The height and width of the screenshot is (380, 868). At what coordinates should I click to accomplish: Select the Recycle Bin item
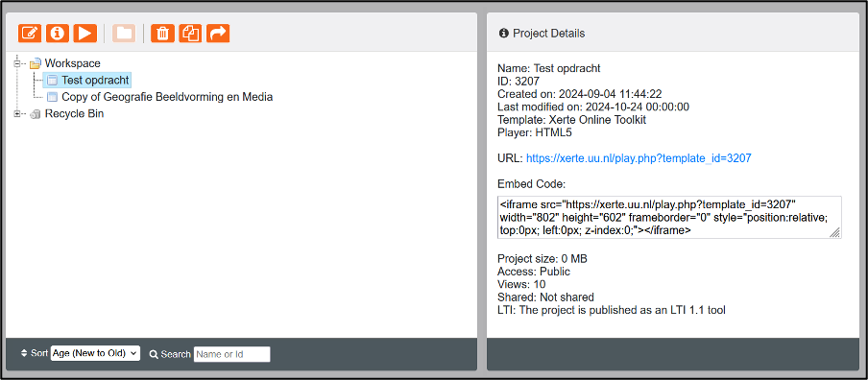click(74, 114)
